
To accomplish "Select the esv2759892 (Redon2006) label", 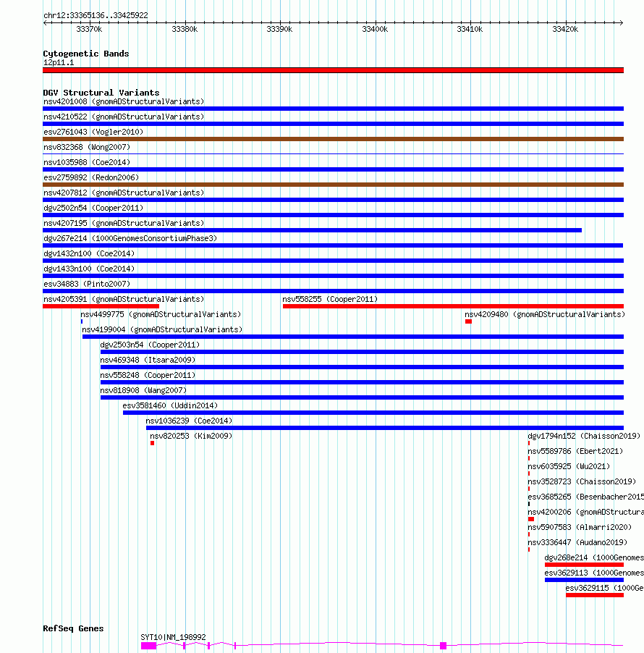I will (91, 177).
